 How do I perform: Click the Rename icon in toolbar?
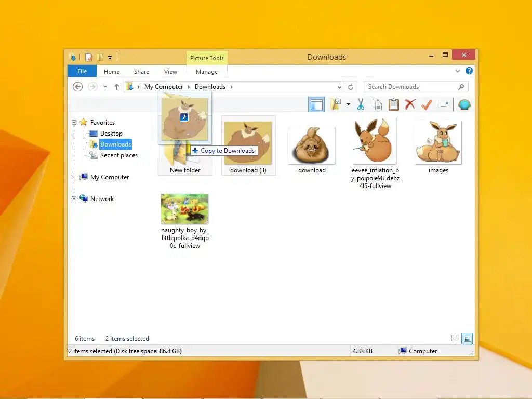click(x=444, y=104)
